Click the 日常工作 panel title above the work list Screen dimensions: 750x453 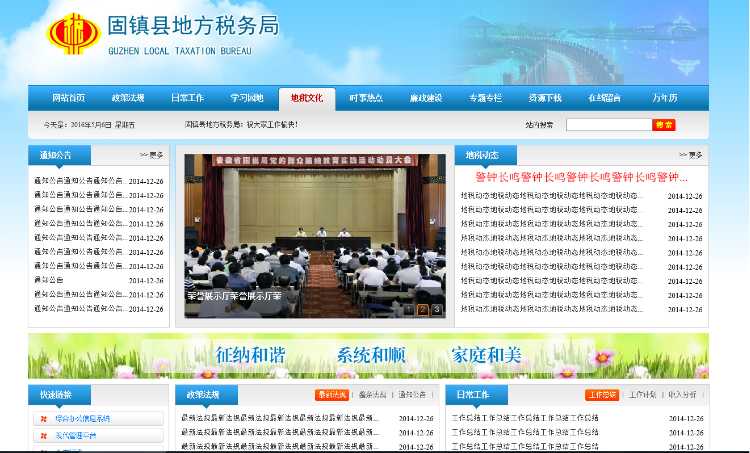click(473, 395)
